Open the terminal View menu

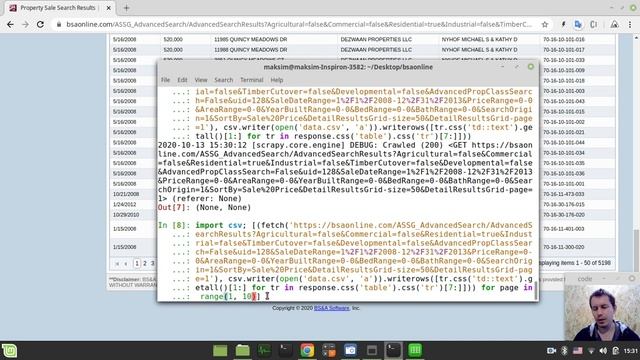point(200,80)
